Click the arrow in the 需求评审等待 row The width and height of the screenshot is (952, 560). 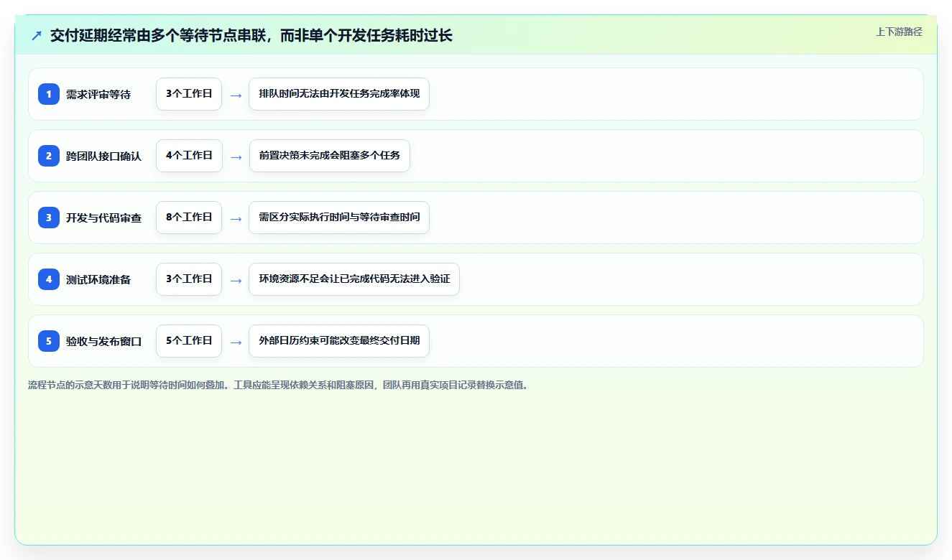click(x=236, y=95)
